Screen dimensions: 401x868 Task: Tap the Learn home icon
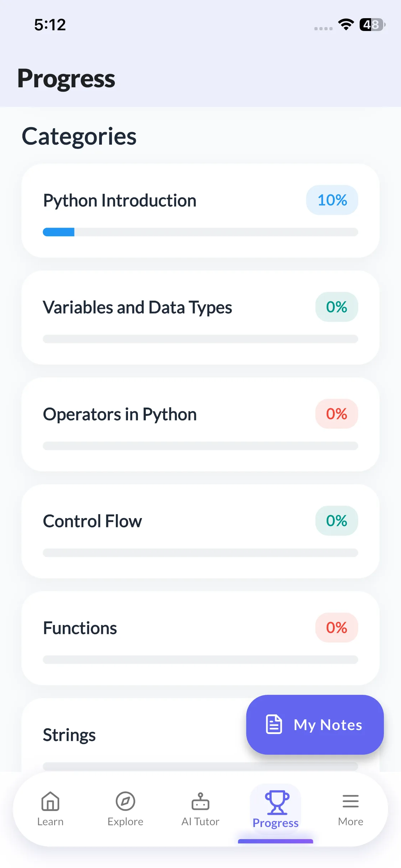click(x=50, y=801)
